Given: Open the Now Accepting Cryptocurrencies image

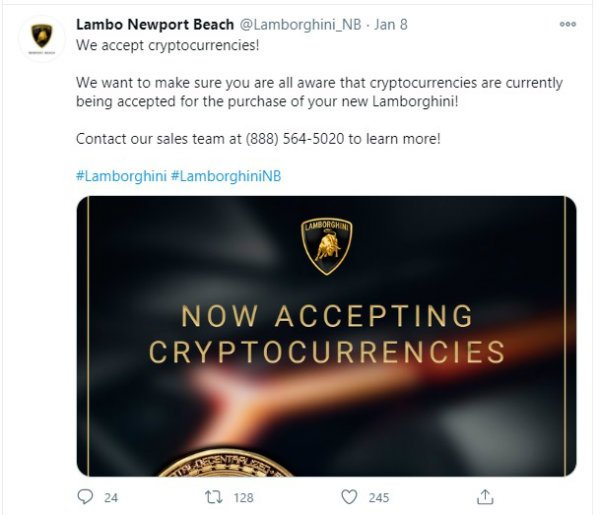Looking at the screenshot, I should [326, 336].
